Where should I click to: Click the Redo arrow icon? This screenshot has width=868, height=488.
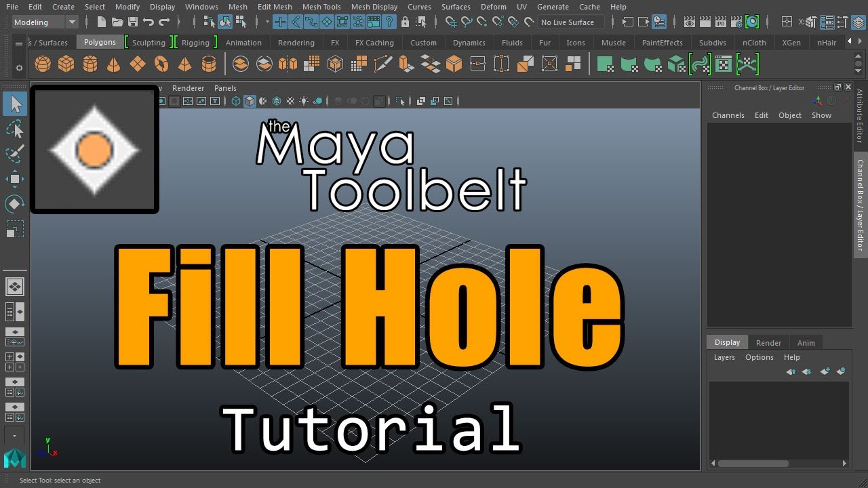click(x=164, y=22)
